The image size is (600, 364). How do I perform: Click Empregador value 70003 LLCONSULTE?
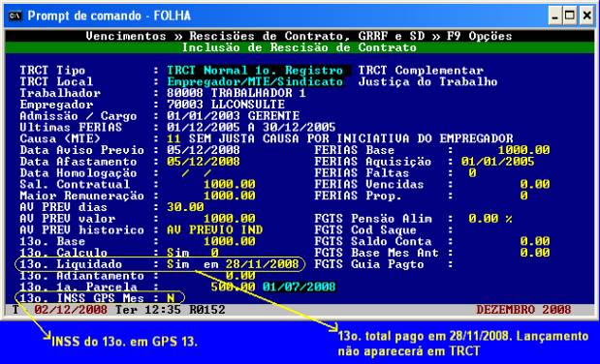tap(226, 105)
